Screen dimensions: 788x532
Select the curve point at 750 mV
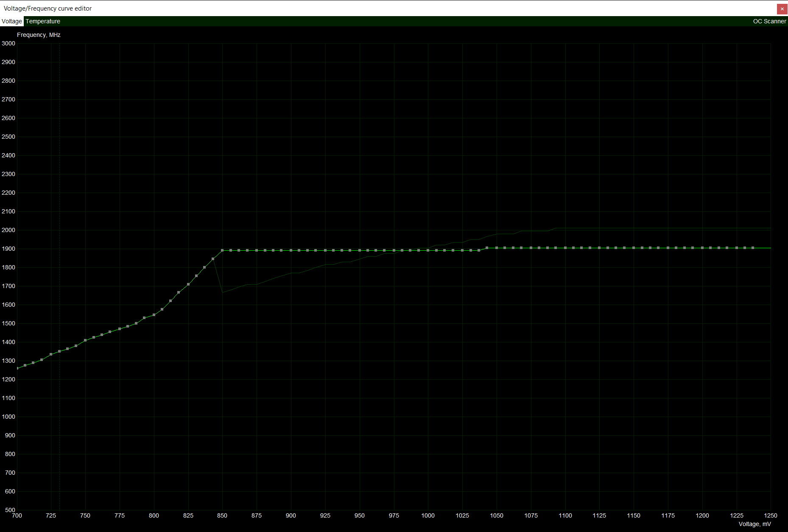pyautogui.click(x=85, y=340)
